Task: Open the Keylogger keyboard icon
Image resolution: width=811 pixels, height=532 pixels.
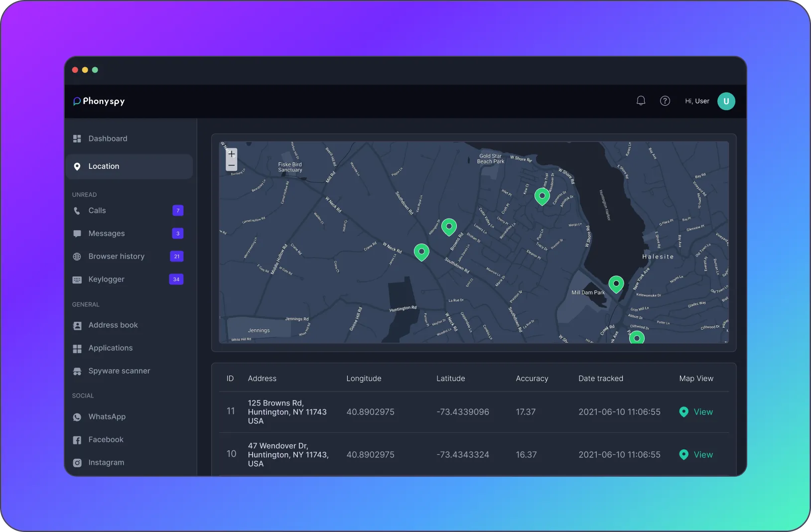Action: [77, 279]
